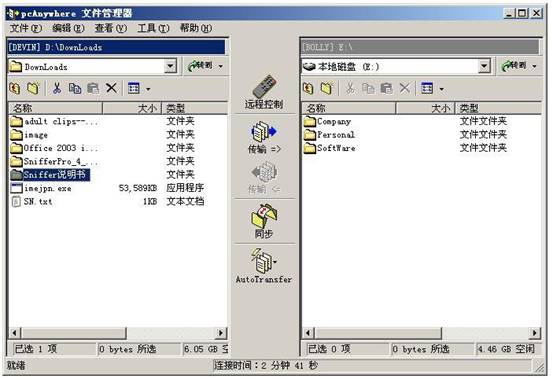
Task: Click the delete X icon in left toolbar
Action: click(x=111, y=88)
